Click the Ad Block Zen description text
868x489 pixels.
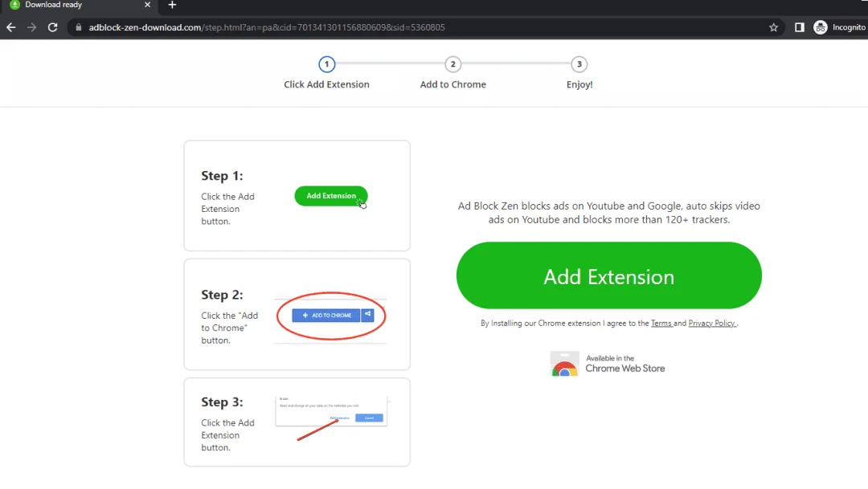[x=609, y=213]
